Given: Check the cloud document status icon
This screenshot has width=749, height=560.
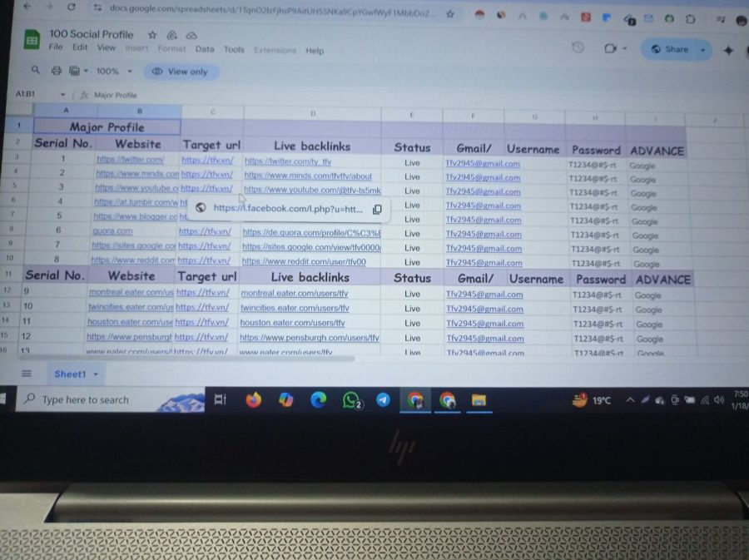Looking at the screenshot, I should [191, 36].
